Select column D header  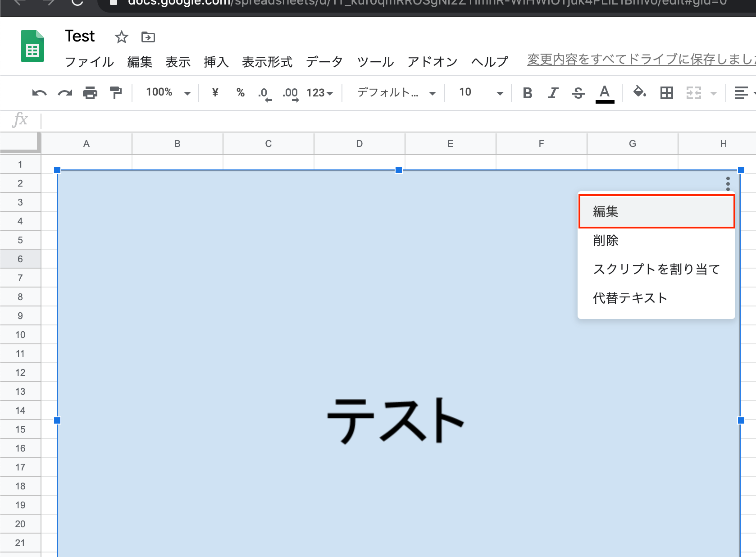pos(360,144)
